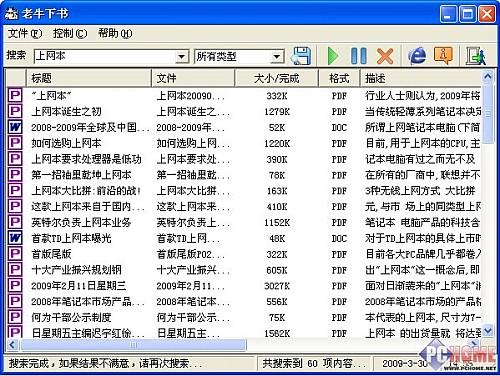Click the vertical scrollbar up arrow

(487, 77)
